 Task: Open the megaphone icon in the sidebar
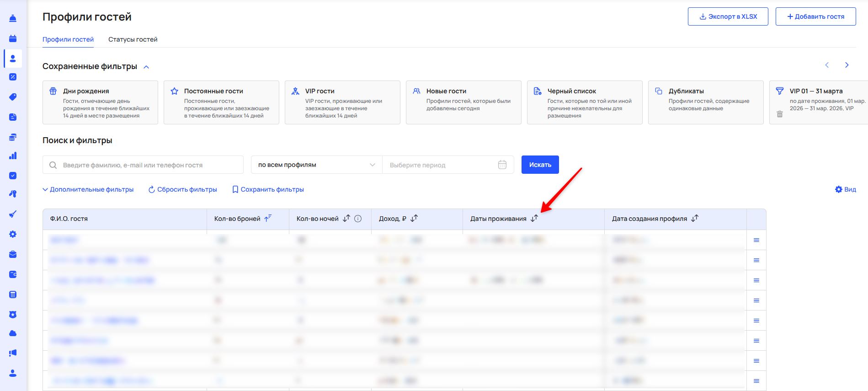point(13,353)
